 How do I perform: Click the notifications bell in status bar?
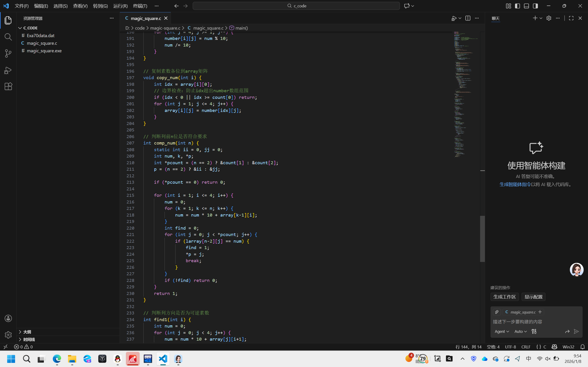pyautogui.click(x=582, y=347)
